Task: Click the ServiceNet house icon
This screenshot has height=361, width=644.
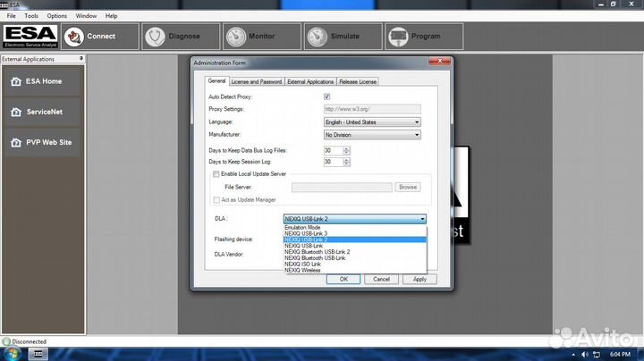Action: (16, 112)
